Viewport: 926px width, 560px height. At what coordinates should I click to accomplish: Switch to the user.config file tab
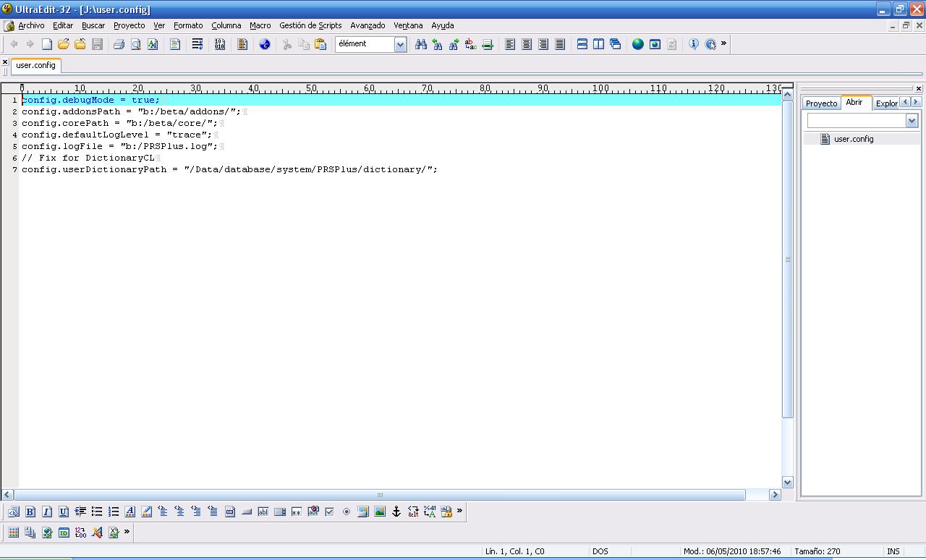coord(36,65)
